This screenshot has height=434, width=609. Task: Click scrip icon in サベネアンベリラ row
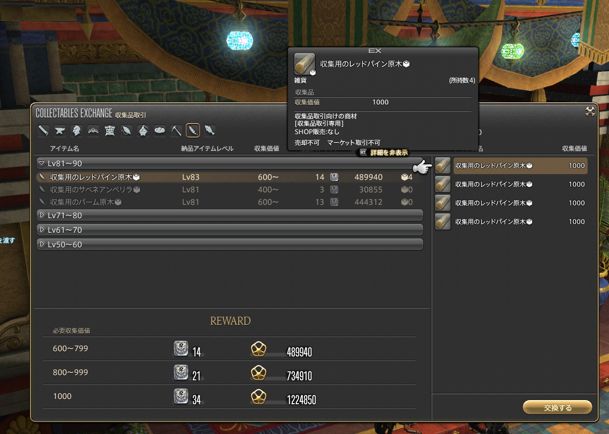[x=334, y=190]
